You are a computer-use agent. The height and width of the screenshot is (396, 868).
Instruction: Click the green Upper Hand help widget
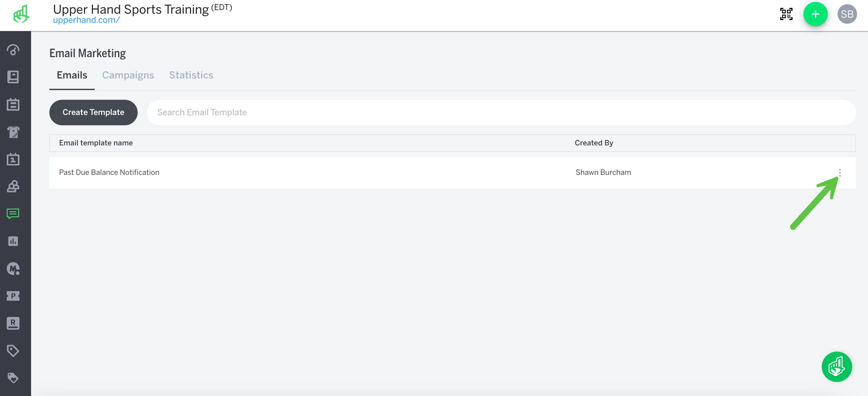[x=836, y=367]
